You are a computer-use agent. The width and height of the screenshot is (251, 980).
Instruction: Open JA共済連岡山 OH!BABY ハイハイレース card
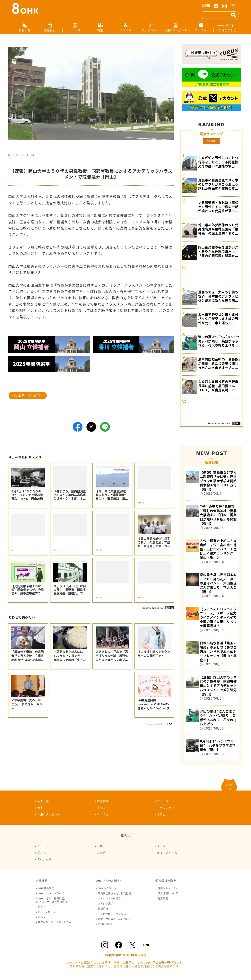click(154, 695)
